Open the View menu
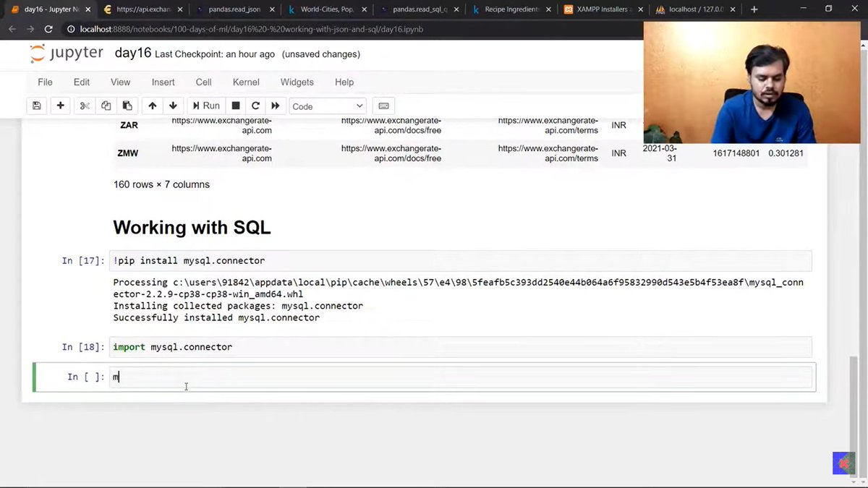This screenshot has height=488, width=868. [120, 82]
